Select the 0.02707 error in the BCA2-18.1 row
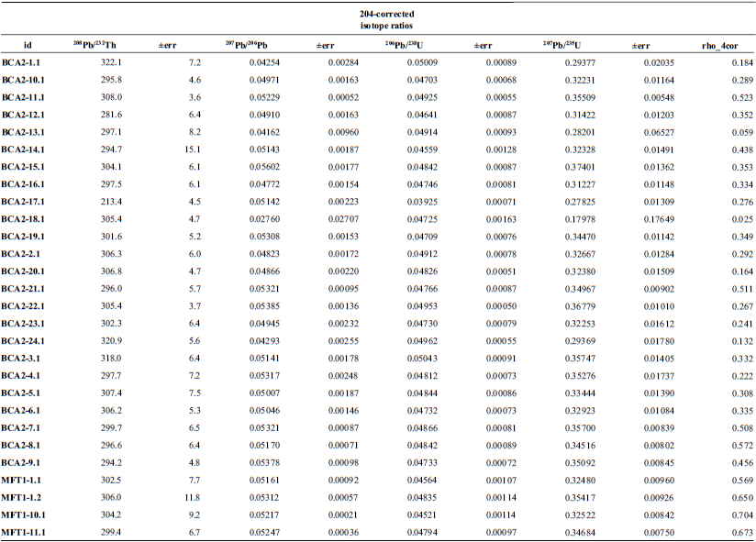The height and width of the screenshot is (542, 756). (x=339, y=219)
